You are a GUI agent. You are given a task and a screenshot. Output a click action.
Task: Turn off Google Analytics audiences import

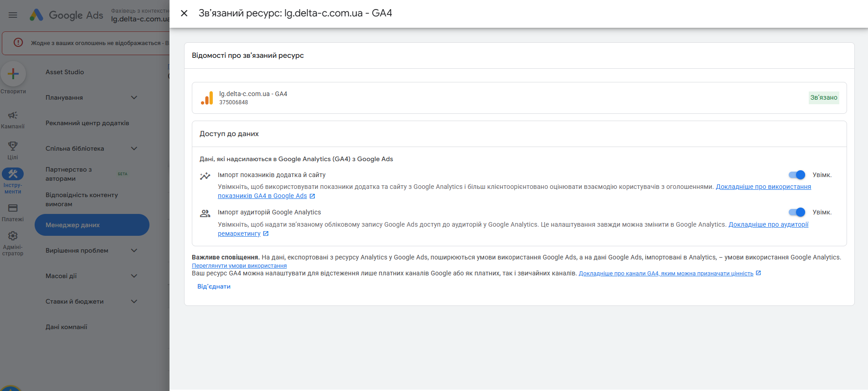796,212
